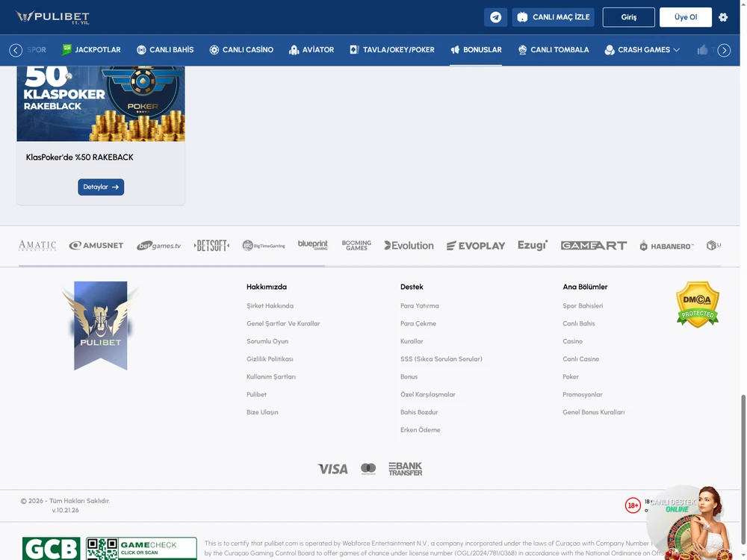Open Genel Bonus Kuralları link
The height and width of the screenshot is (560, 747).
point(594,412)
